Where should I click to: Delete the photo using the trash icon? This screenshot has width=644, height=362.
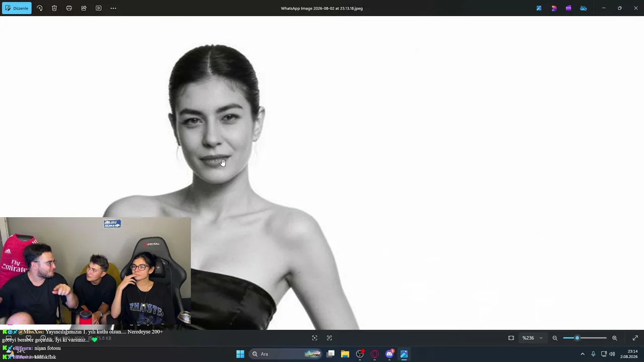pyautogui.click(x=54, y=8)
